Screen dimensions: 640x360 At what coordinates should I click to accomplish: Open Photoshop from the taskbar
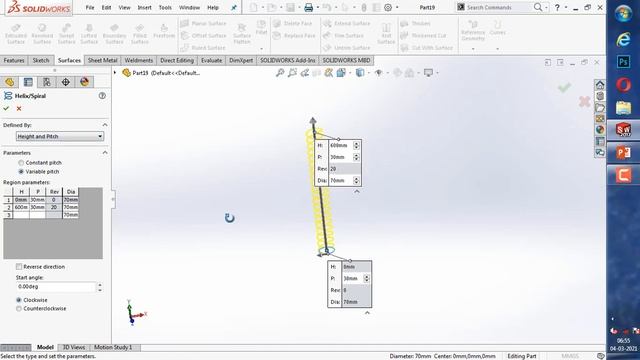[623, 62]
